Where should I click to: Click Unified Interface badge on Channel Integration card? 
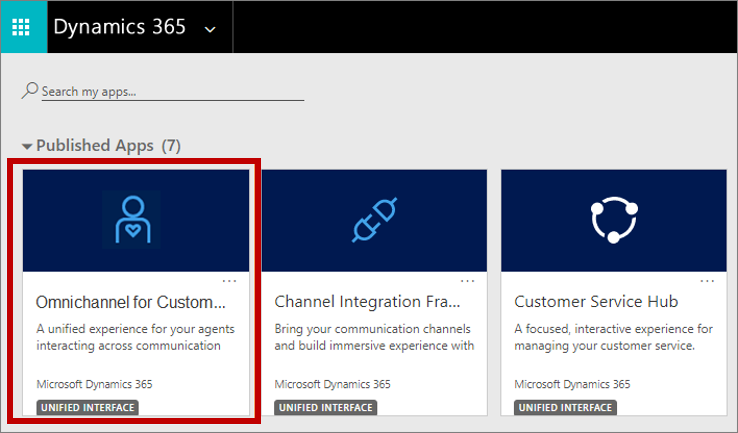(x=326, y=408)
